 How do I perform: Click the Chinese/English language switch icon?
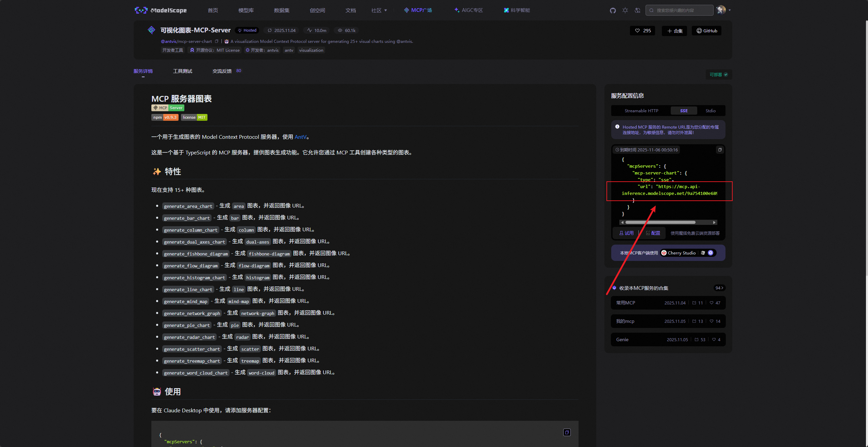(637, 11)
